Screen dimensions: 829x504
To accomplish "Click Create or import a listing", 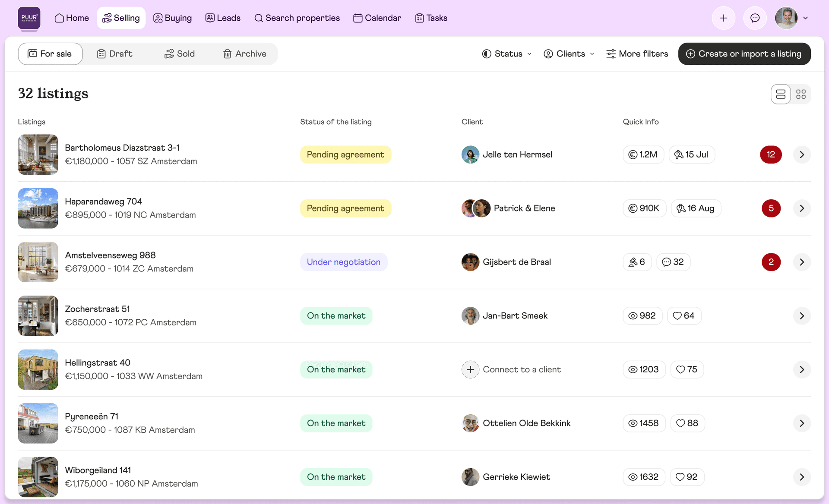I will pyautogui.click(x=744, y=54).
